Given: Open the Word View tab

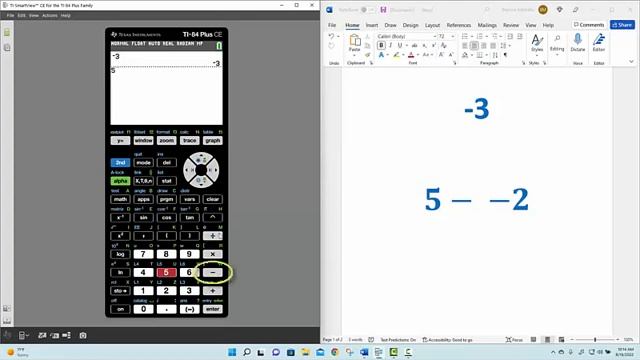Looking at the screenshot, I should click(x=531, y=25).
